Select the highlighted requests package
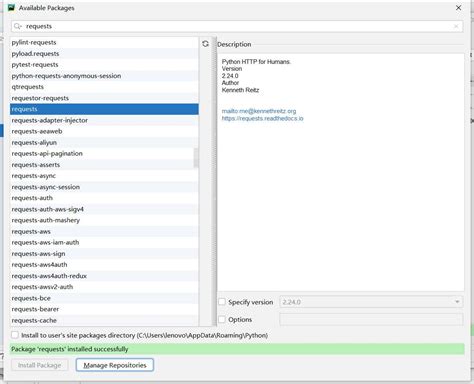The image size is (474, 384). 104,109
